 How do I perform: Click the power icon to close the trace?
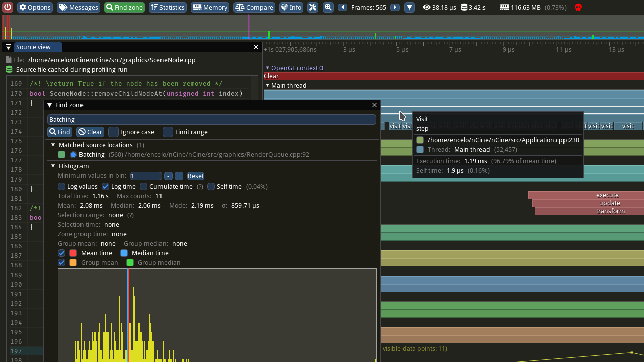coord(7,7)
